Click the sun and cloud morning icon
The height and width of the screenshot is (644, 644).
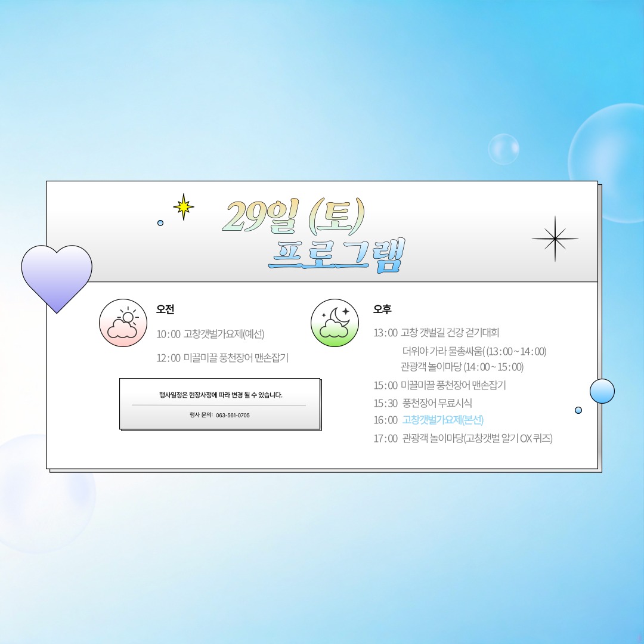122,323
